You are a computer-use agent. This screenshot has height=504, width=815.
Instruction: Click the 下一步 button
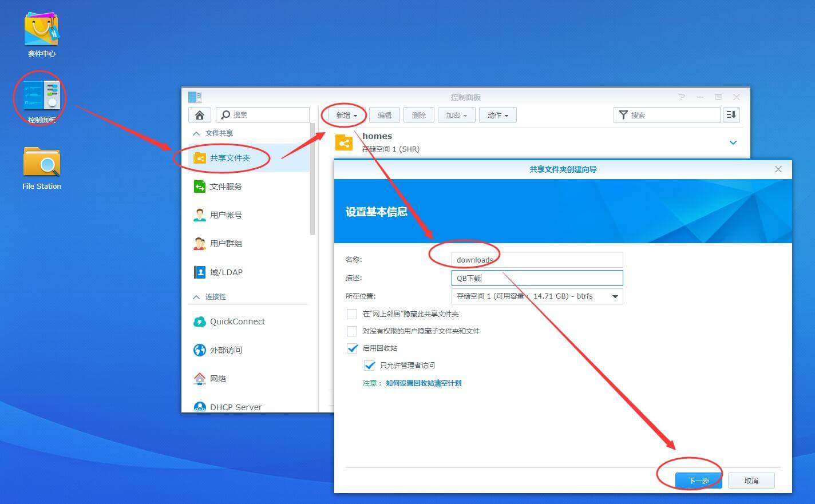tap(697, 480)
